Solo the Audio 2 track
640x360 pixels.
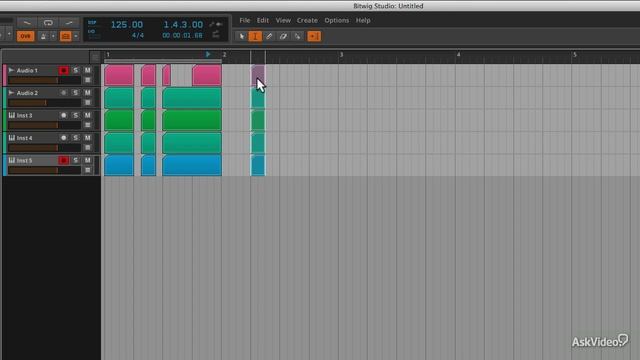[x=76, y=93]
